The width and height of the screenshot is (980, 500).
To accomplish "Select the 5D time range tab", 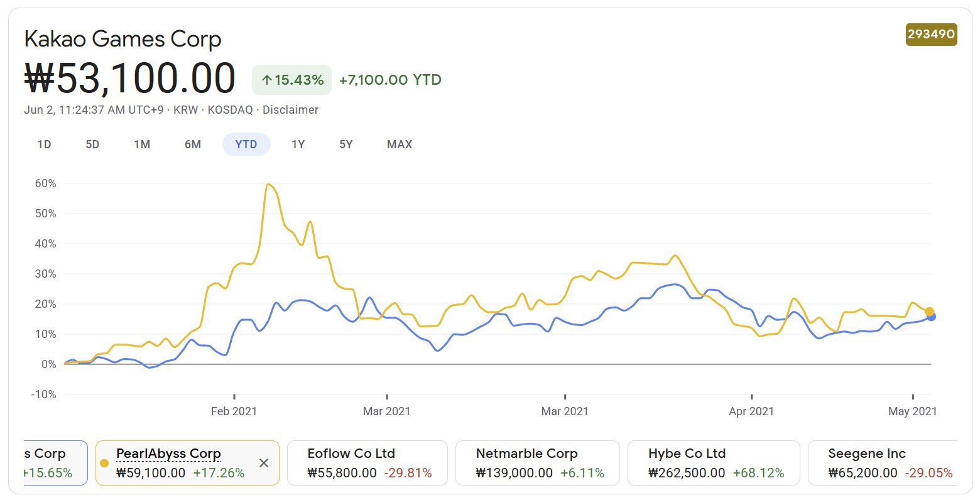I will point(92,144).
